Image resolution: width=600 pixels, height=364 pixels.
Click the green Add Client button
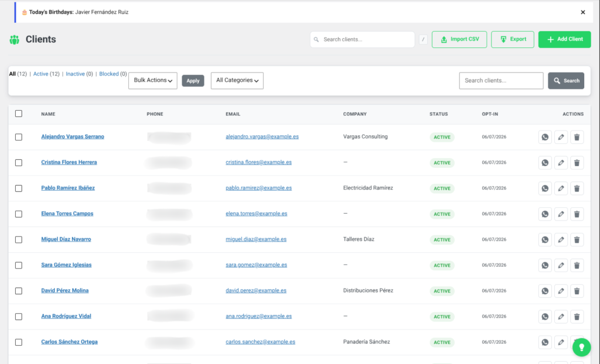pyautogui.click(x=564, y=39)
